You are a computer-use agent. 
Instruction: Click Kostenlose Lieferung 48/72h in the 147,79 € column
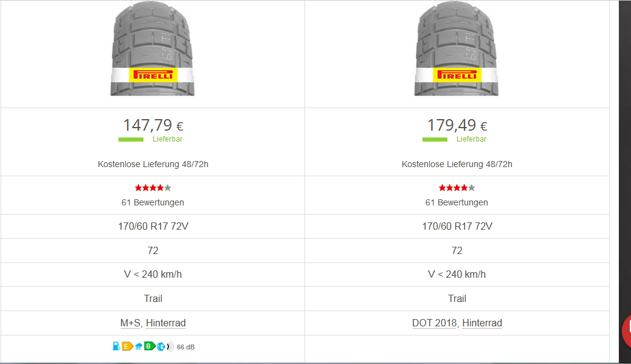[153, 164]
